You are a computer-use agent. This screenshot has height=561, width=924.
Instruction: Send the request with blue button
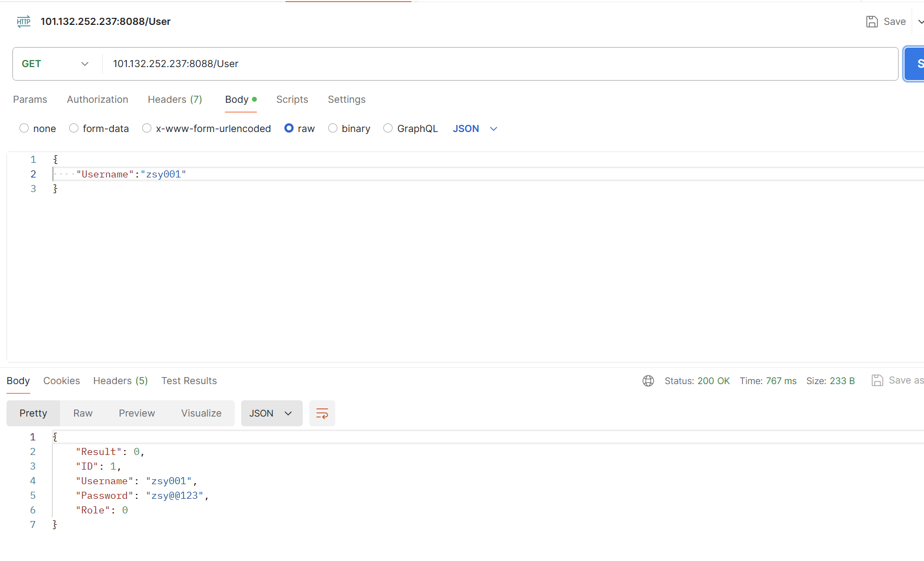pyautogui.click(x=915, y=64)
